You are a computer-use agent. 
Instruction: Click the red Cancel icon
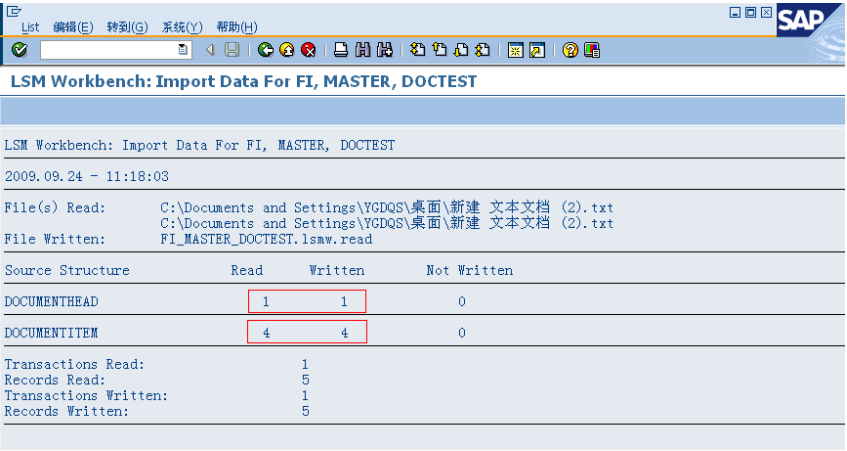point(308,50)
